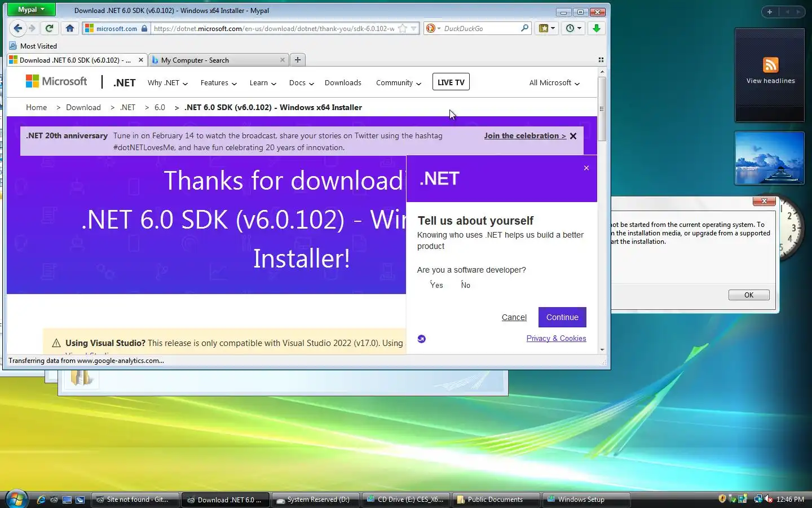
Task: Switch to CD Drive (E:) taskbar window
Action: (x=405, y=500)
